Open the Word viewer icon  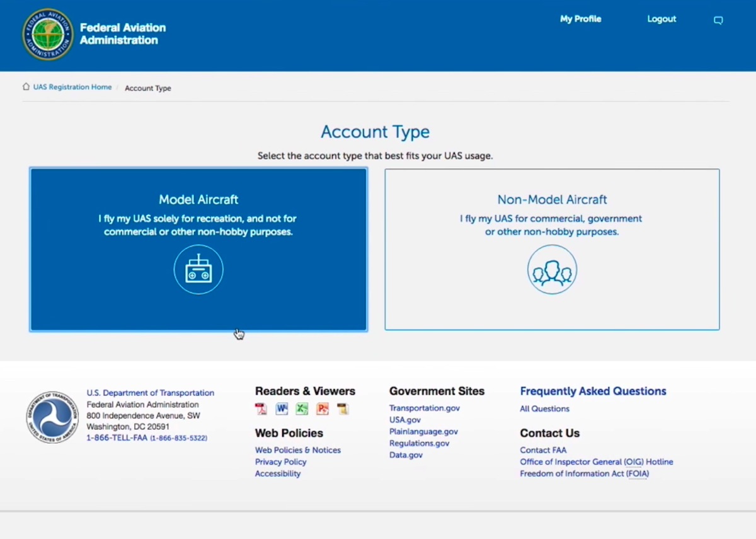pos(282,409)
